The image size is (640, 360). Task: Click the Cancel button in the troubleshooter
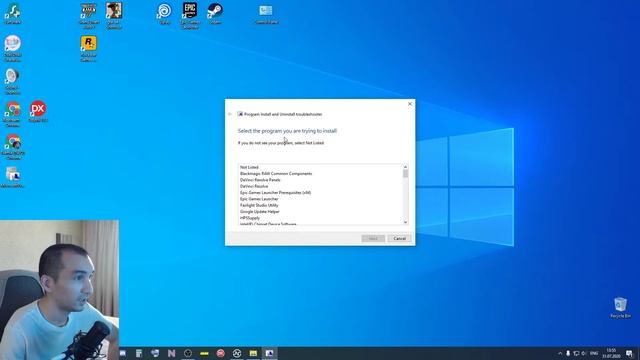(x=399, y=238)
